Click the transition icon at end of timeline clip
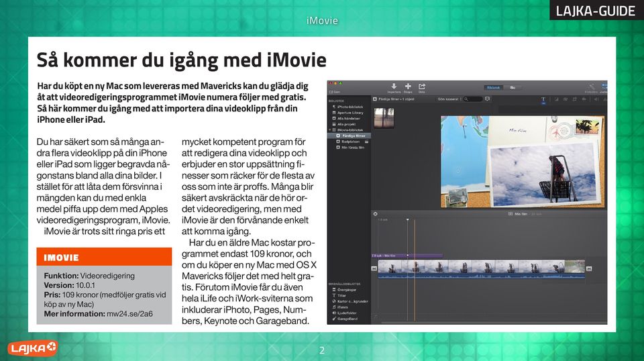This screenshot has width=644, height=361. (589, 268)
